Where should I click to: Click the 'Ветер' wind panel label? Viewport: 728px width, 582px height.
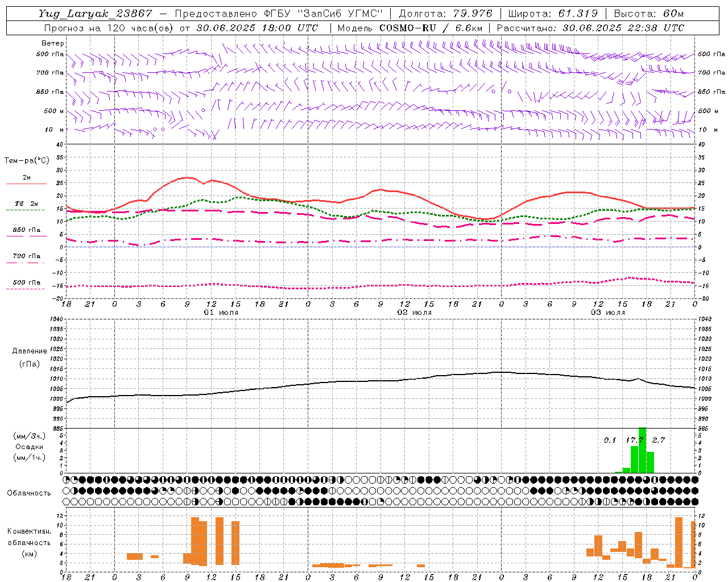tap(53, 43)
